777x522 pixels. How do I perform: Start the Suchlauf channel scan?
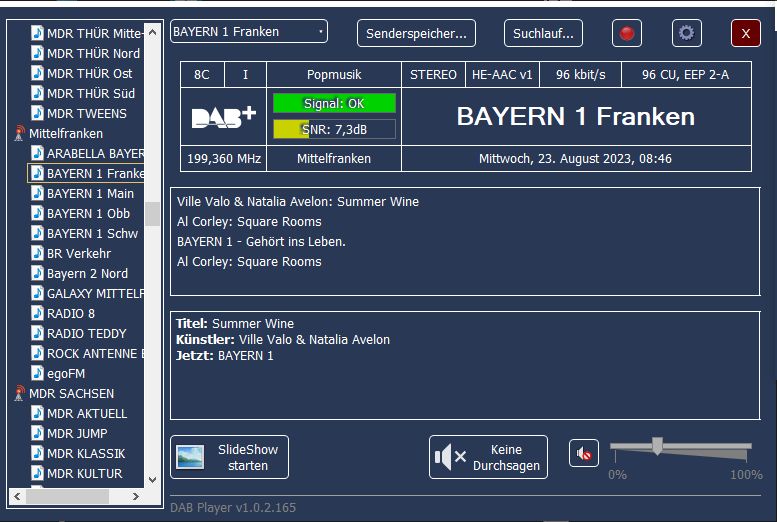tap(542, 33)
